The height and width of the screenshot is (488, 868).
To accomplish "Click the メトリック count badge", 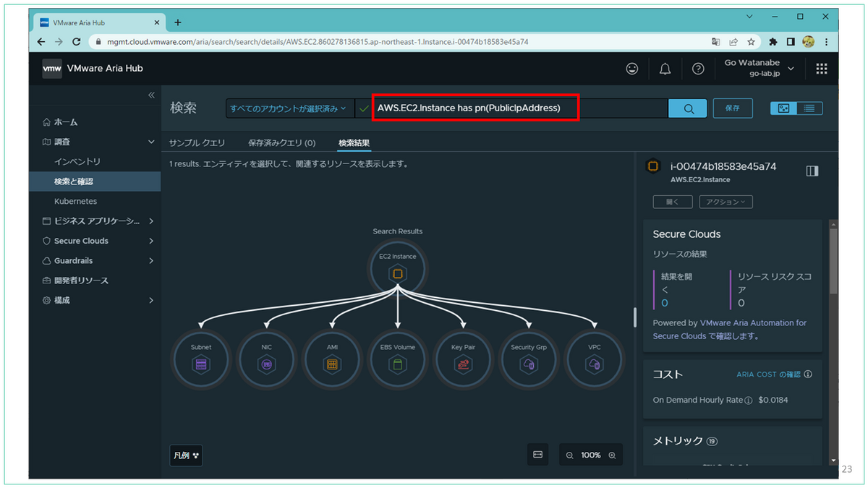I will pos(712,441).
